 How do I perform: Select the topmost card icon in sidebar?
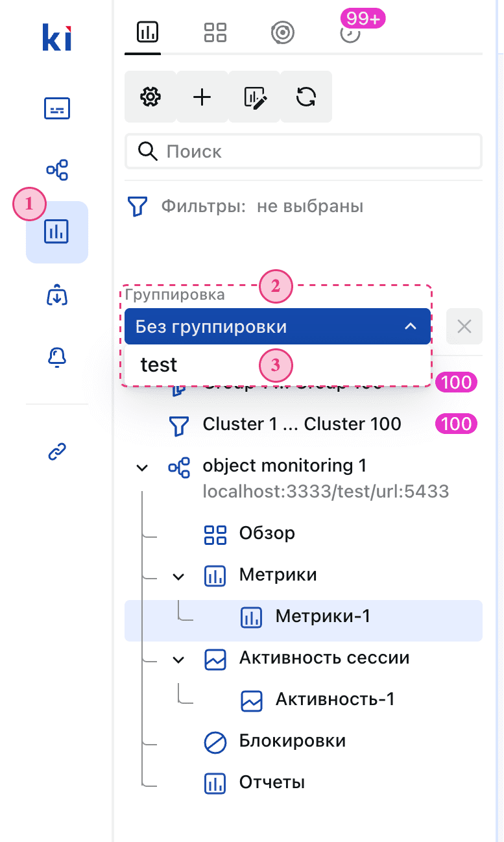57,108
